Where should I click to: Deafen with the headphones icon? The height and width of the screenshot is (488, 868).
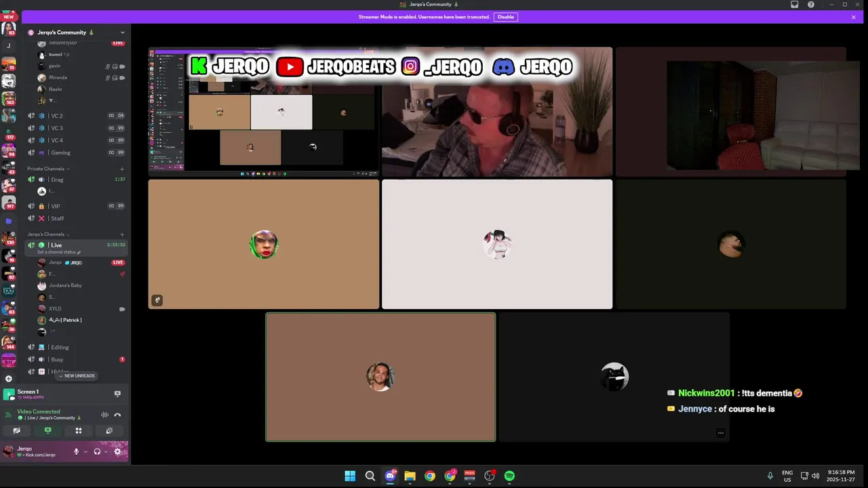click(x=97, y=451)
